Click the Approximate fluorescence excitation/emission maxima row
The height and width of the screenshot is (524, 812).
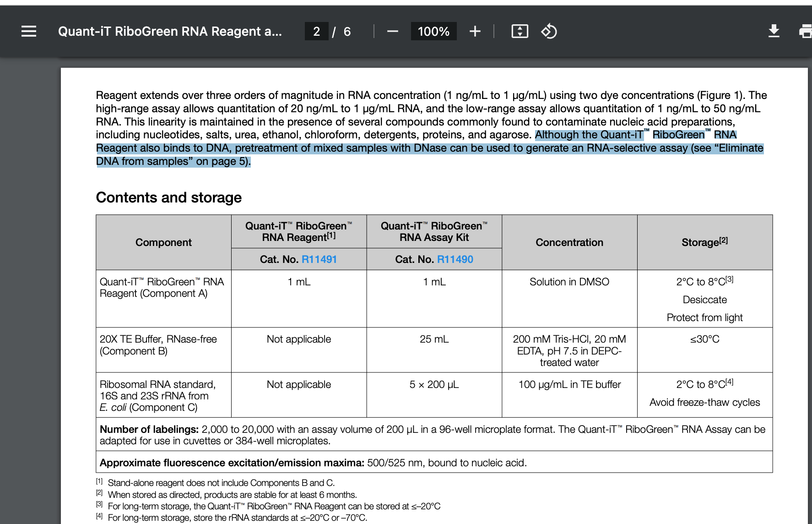point(434,463)
